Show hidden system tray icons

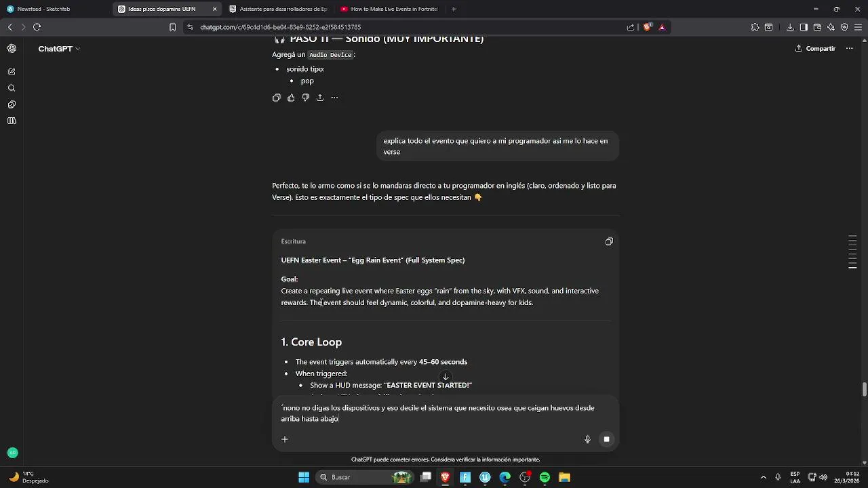(x=764, y=477)
